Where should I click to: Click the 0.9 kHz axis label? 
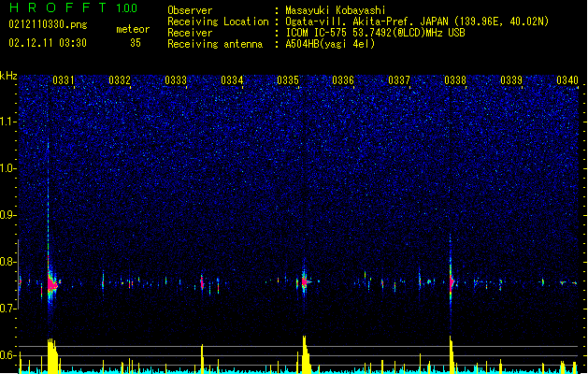(8, 215)
